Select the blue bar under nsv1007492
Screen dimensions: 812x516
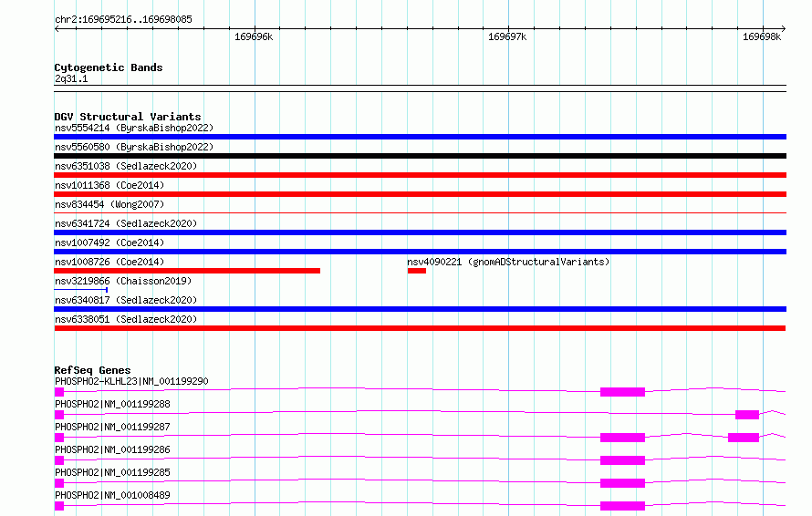[x=420, y=252]
